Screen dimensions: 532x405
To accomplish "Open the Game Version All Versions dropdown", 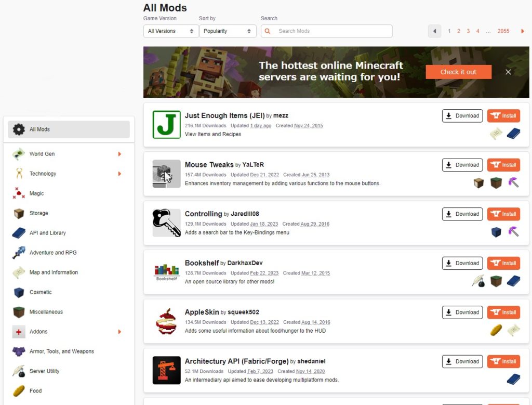I will pyautogui.click(x=170, y=31).
